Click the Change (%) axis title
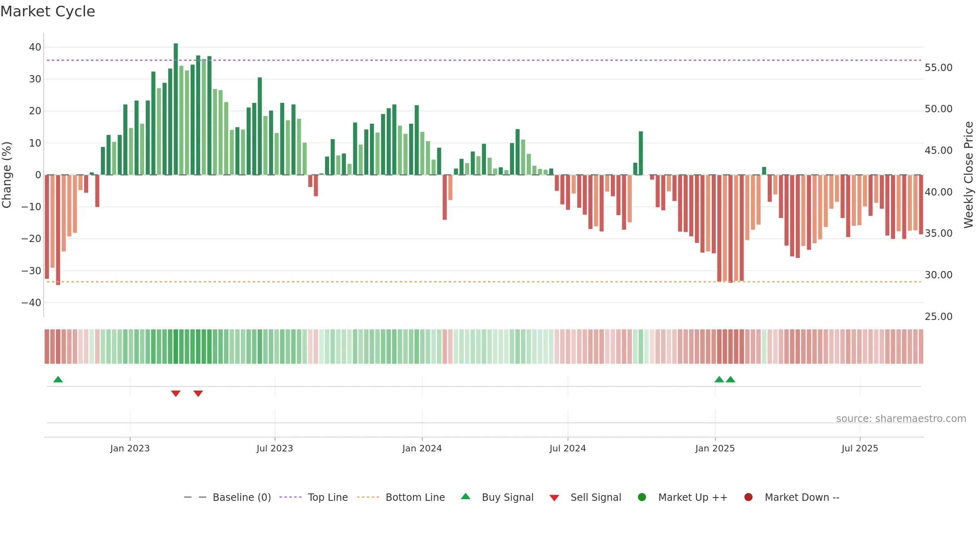Viewport: 980px width, 551px height. tap(7, 175)
